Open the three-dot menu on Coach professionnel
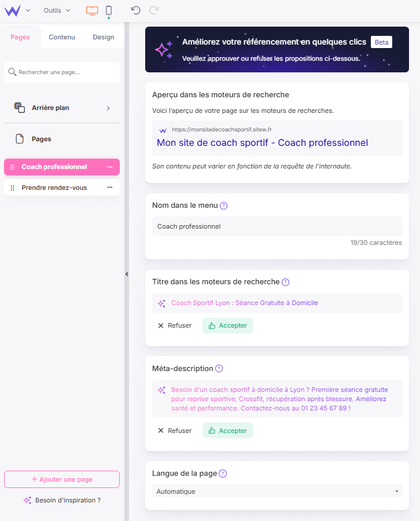This screenshot has height=521, width=420. click(x=111, y=166)
